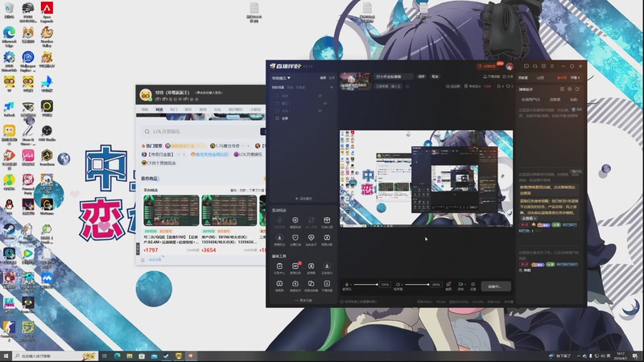Open product thumbnail priced ¥3654
The image size is (644, 362).
(x=229, y=211)
